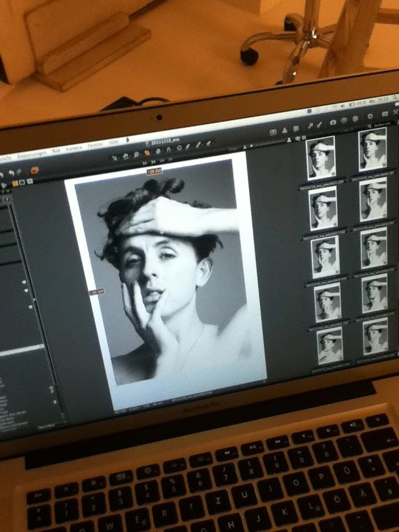
Task: Select the Pan hand cursor tool
Action: coord(126,156)
